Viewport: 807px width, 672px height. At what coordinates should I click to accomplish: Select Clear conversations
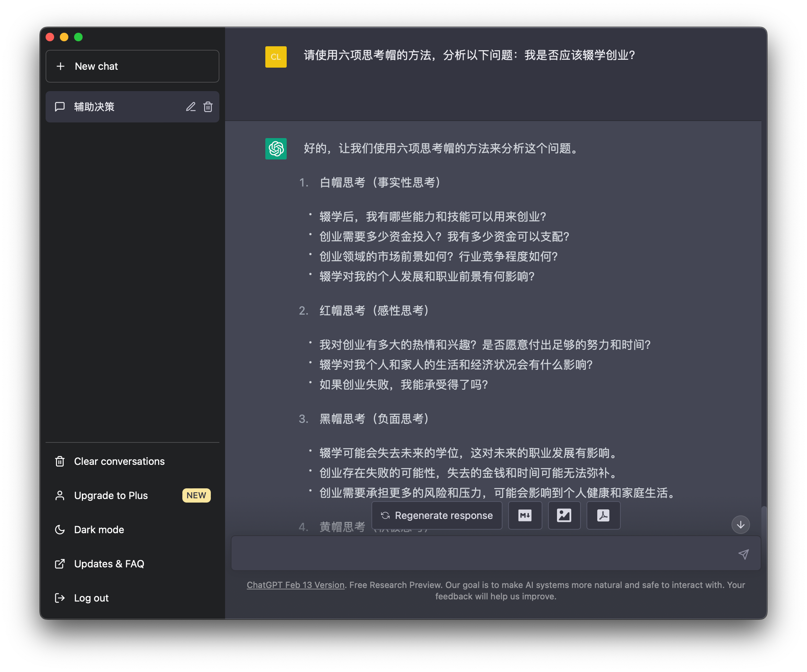pyautogui.click(x=119, y=461)
